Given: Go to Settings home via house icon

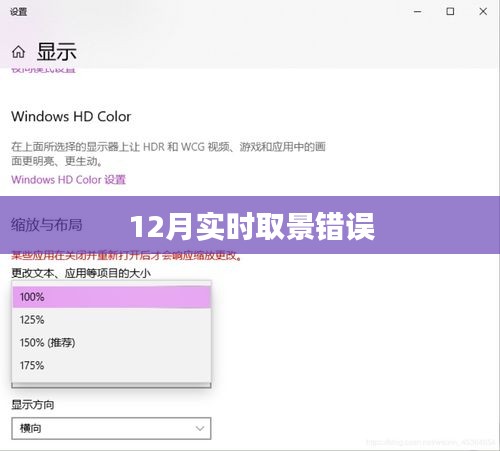Looking at the screenshot, I should click(x=18, y=52).
